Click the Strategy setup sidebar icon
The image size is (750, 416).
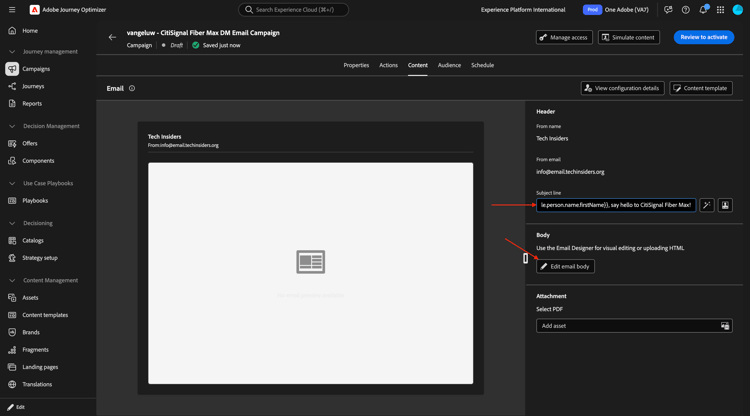tap(12, 258)
